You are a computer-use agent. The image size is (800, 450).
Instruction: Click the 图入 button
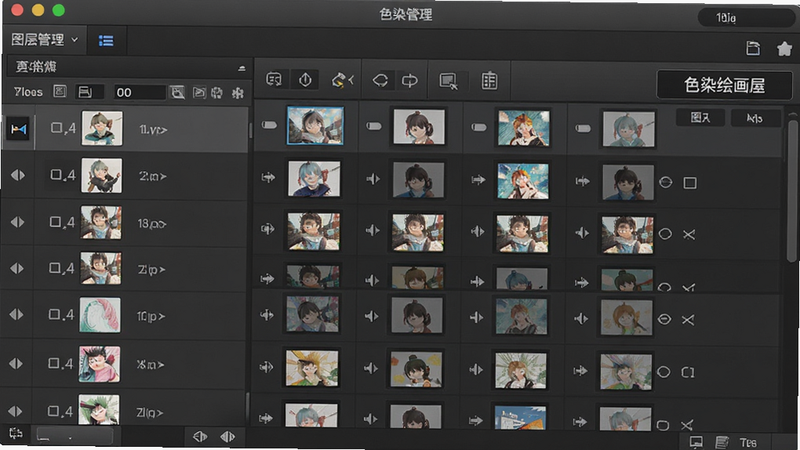700,118
